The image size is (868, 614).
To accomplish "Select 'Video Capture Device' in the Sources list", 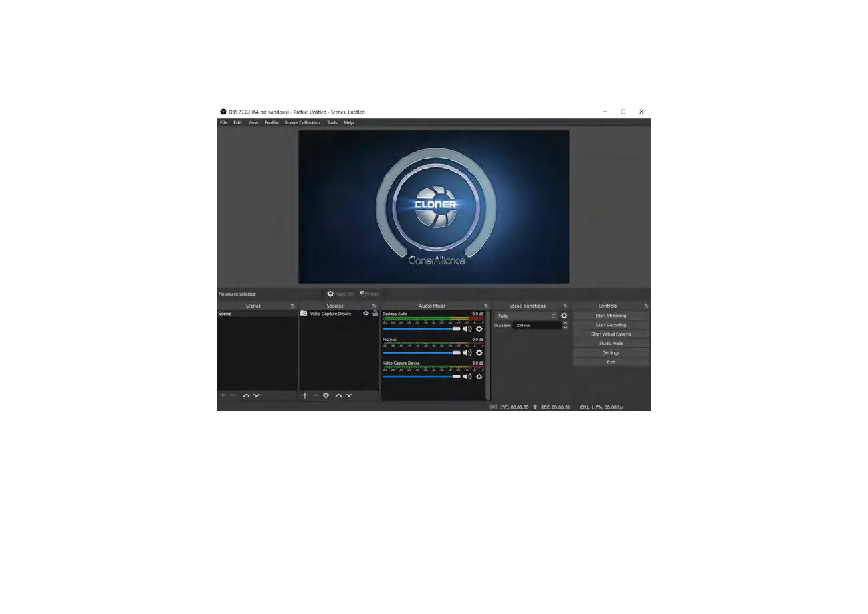I will [330, 314].
